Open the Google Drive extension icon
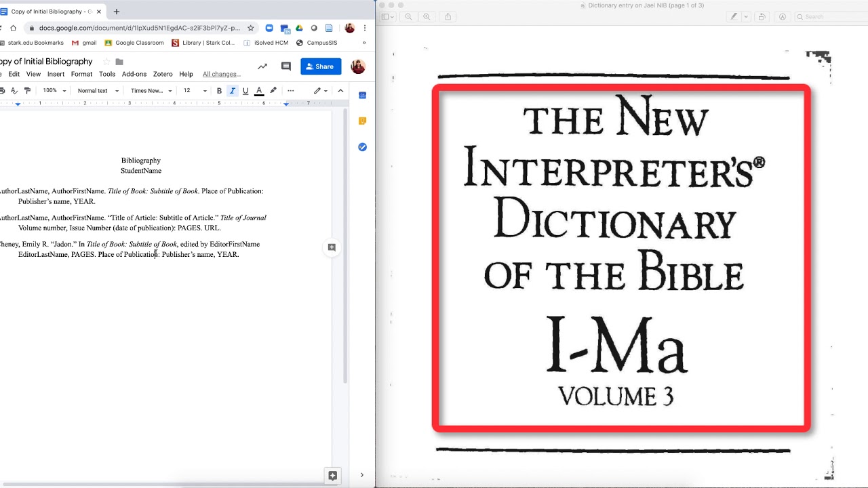 [299, 28]
